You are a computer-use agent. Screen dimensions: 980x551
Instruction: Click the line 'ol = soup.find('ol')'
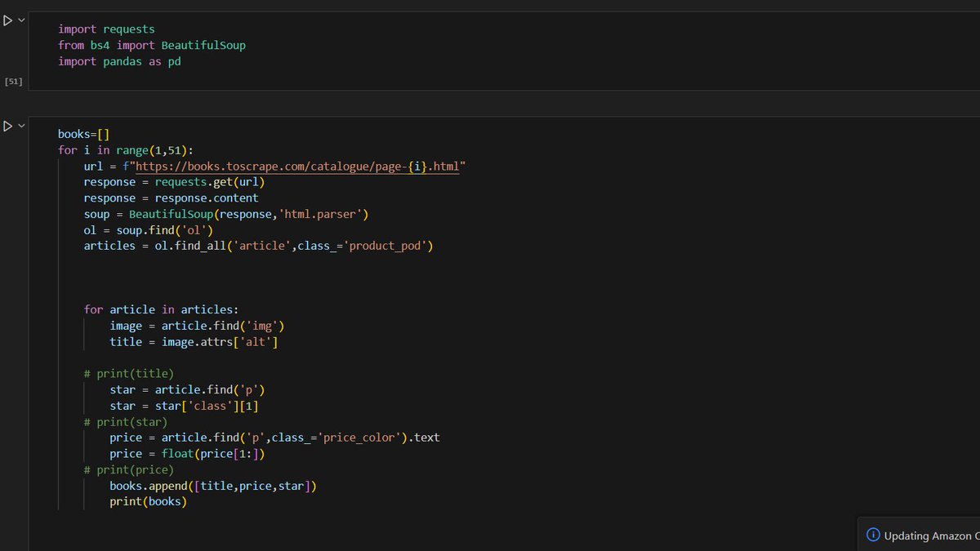(148, 230)
